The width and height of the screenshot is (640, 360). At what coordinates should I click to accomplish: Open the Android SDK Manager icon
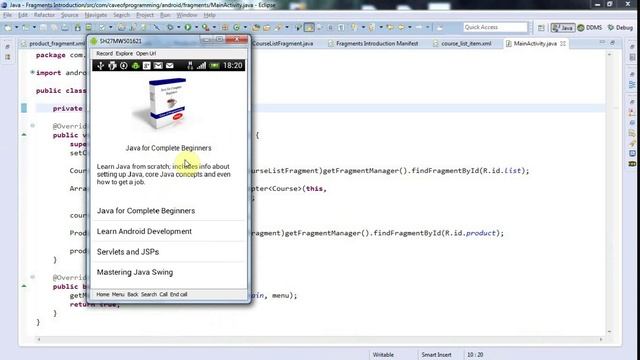pyautogui.click(x=78, y=27)
